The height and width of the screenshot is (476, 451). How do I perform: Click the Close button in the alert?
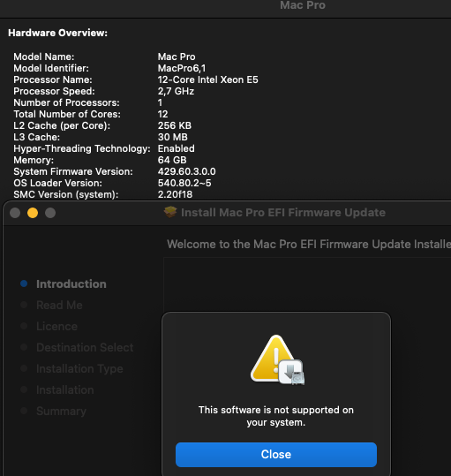click(276, 455)
